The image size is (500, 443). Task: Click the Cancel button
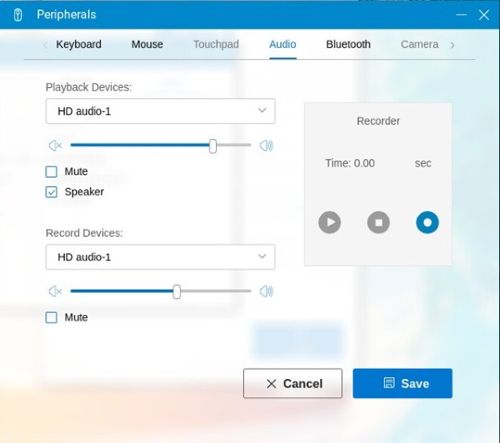(293, 383)
